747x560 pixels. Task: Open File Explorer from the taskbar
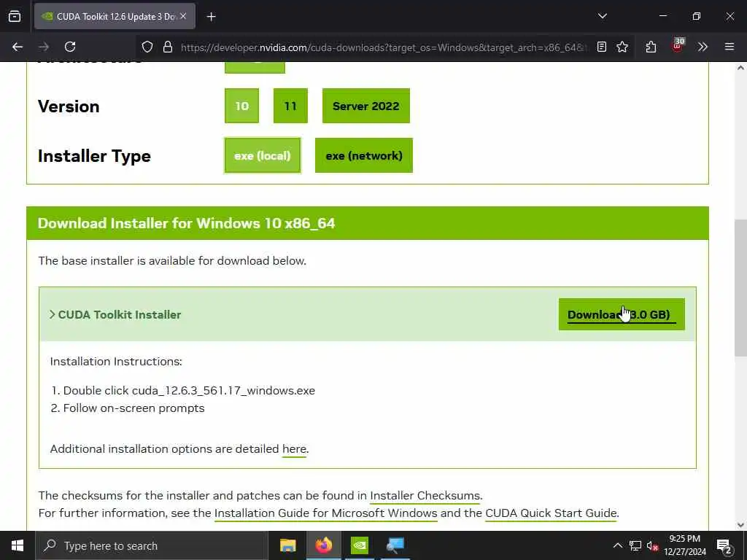(287, 545)
